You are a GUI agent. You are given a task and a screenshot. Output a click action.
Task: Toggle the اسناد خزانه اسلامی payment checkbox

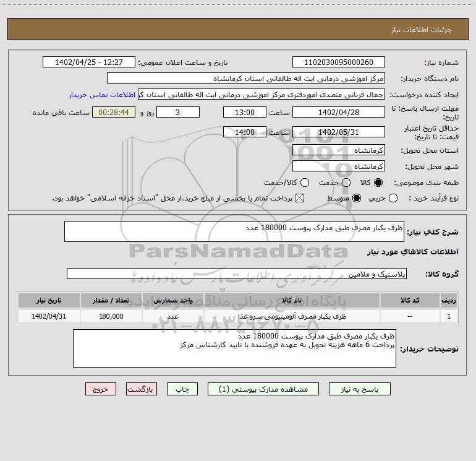[x=300, y=199]
